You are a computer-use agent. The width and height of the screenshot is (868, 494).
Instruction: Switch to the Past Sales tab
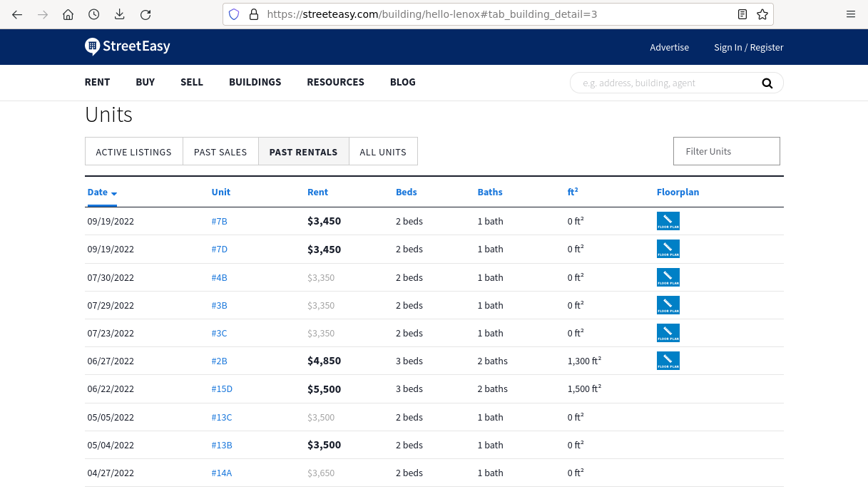click(220, 152)
